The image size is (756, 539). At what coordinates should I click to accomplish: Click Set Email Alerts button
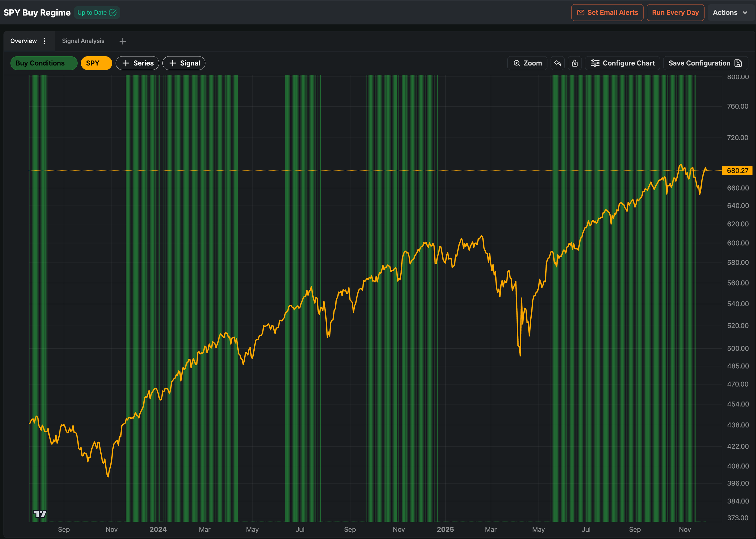[607, 13]
